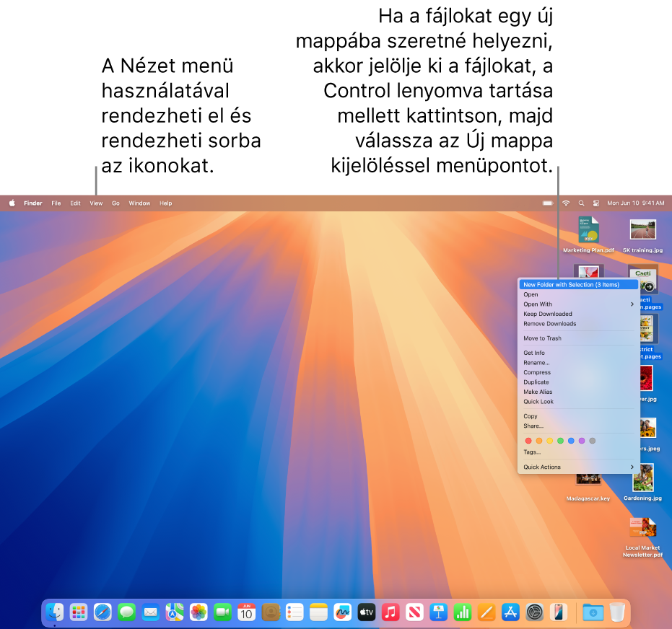Open Mail app in the Dock

click(150, 612)
